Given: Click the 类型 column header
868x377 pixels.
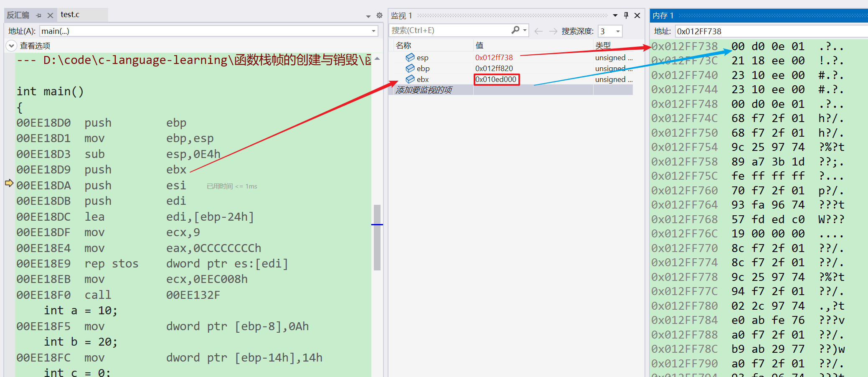Looking at the screenshot, I should (603, 45).
